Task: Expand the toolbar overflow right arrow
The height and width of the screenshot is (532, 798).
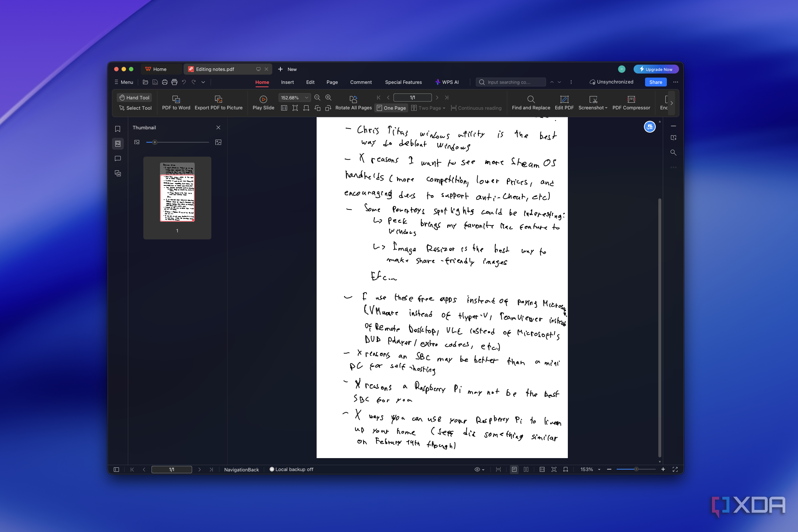Action: (x=672, y=103)
